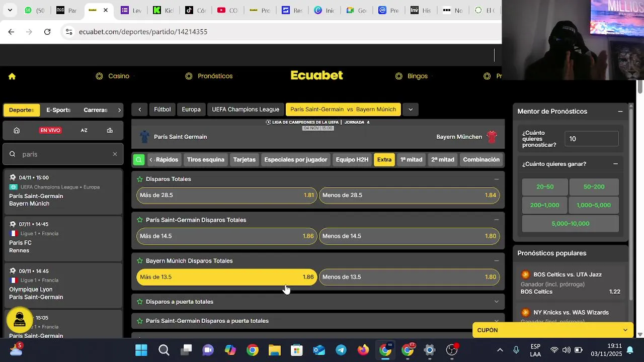
Task: Expand the CUPÓN betslip panel
Action: tap(553, 330)
